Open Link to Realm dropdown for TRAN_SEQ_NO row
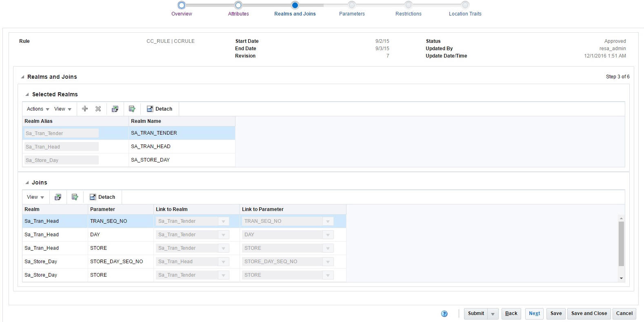 (x=223, y=221)
